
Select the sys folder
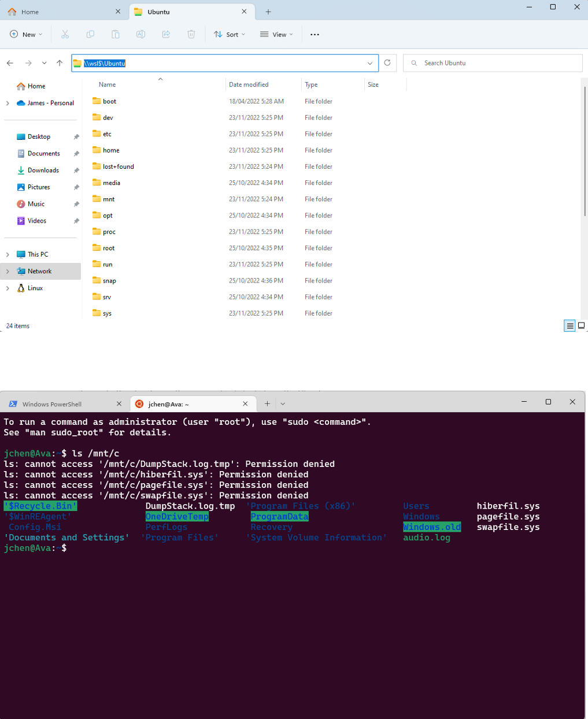tap(107, 313)
